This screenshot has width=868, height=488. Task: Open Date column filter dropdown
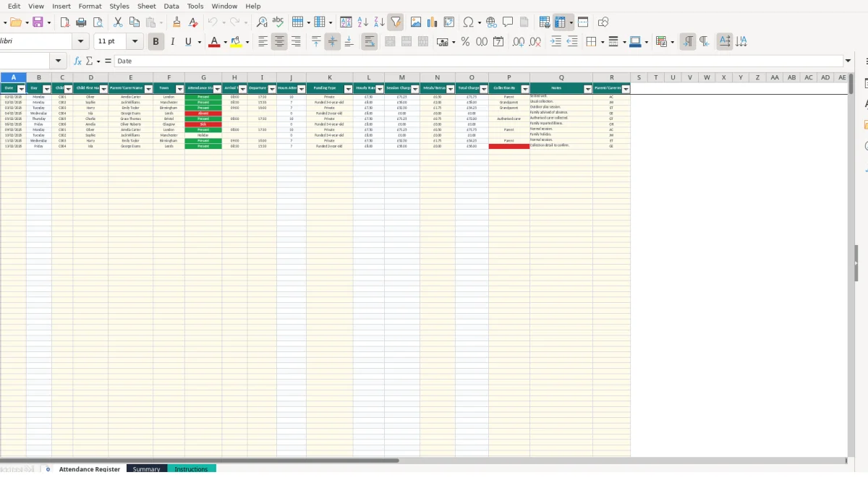22,89
